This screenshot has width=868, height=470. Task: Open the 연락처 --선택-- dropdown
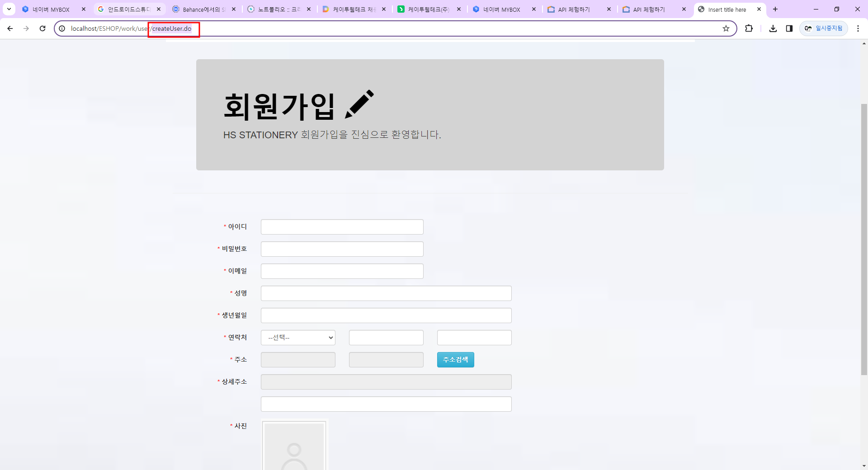click(298, 338)
